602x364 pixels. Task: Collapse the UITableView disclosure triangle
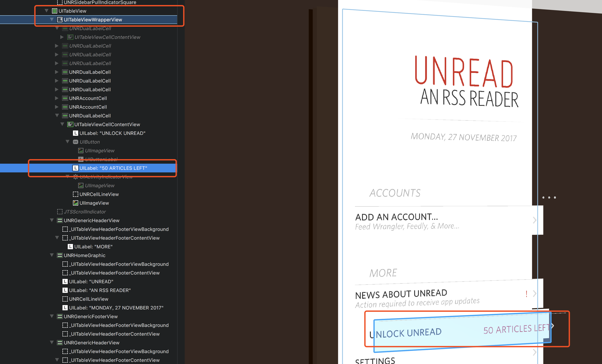pos(47,11)
